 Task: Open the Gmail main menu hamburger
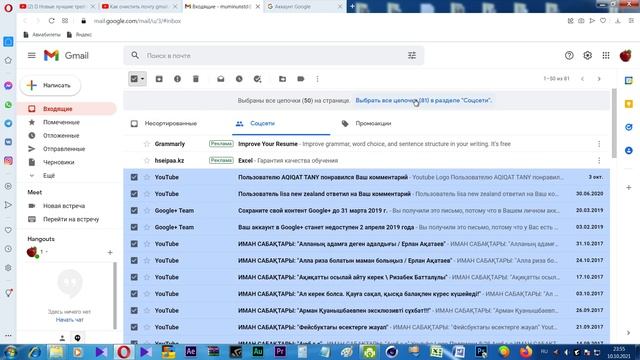[31, 55]
